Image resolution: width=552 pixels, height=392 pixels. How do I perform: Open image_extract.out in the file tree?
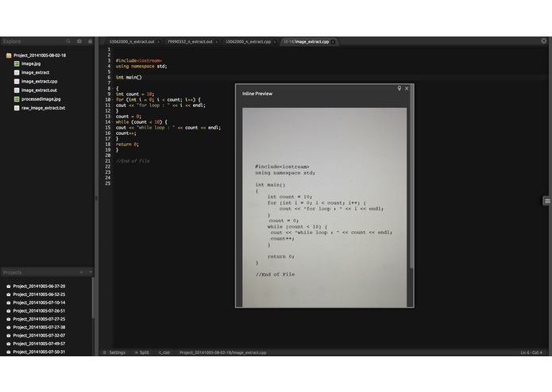tap(39, 90)
